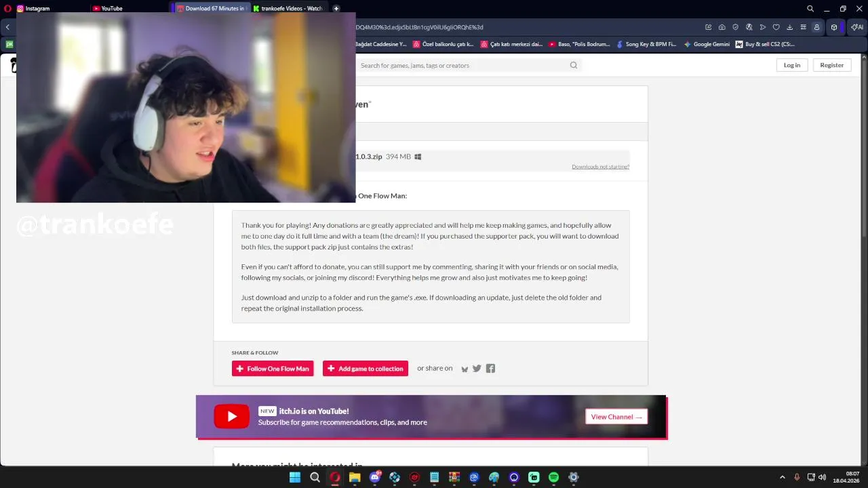Click the YouTube play logo in banner
Screen dimensions: 868x488
(231, 416)
